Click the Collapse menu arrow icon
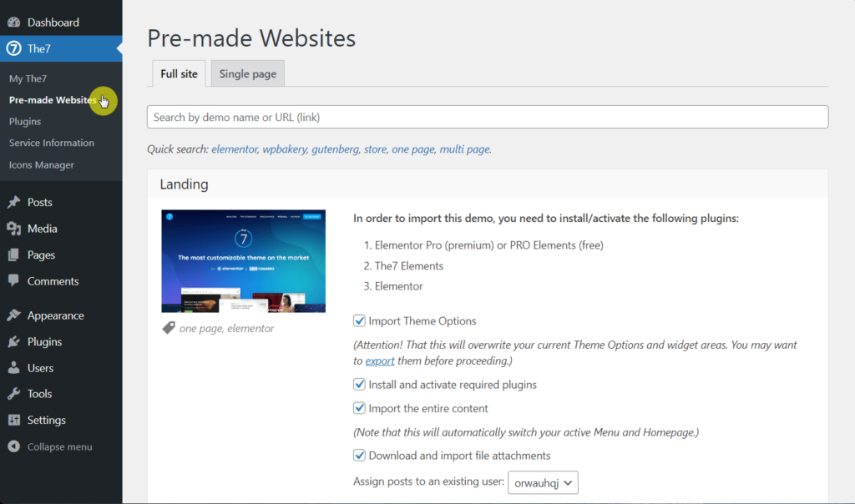Image resolution: width=855 pixels, height=504 pixels. (13, 446)
